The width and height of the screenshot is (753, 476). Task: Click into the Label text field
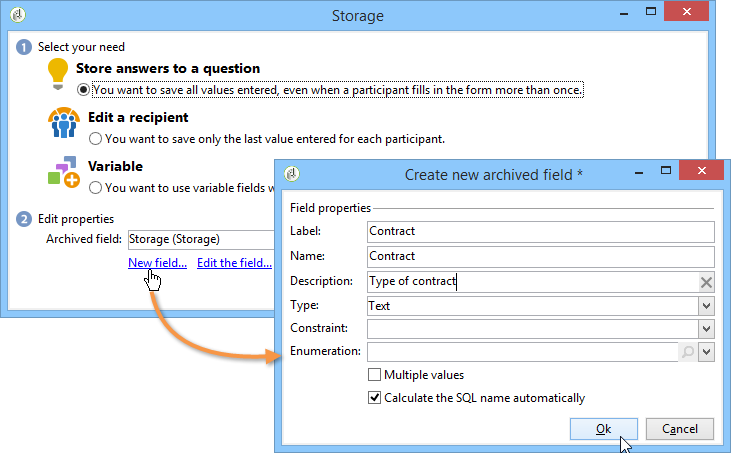point(540,231)
